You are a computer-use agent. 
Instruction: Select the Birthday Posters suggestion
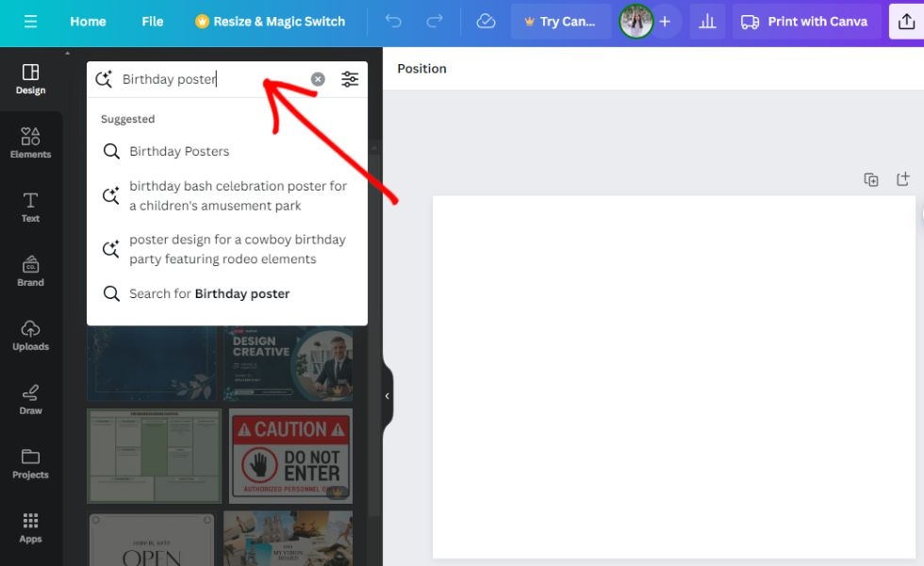pos(227,151)
